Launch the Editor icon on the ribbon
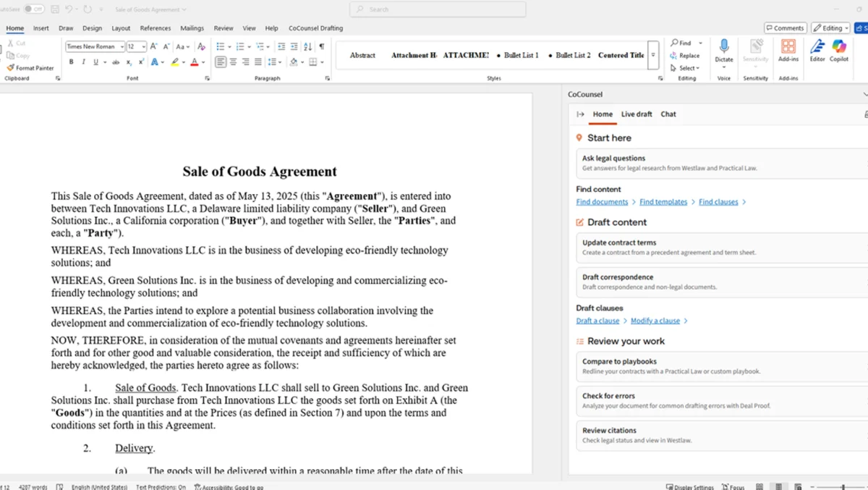This screenshot has height=490, width=868. pyautogui.click(x=817, y=52)
